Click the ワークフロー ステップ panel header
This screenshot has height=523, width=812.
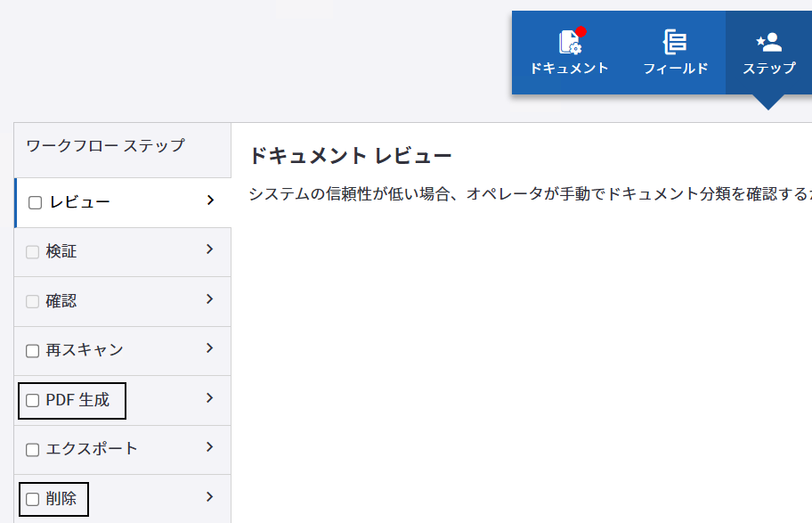(x=105, y=145)
